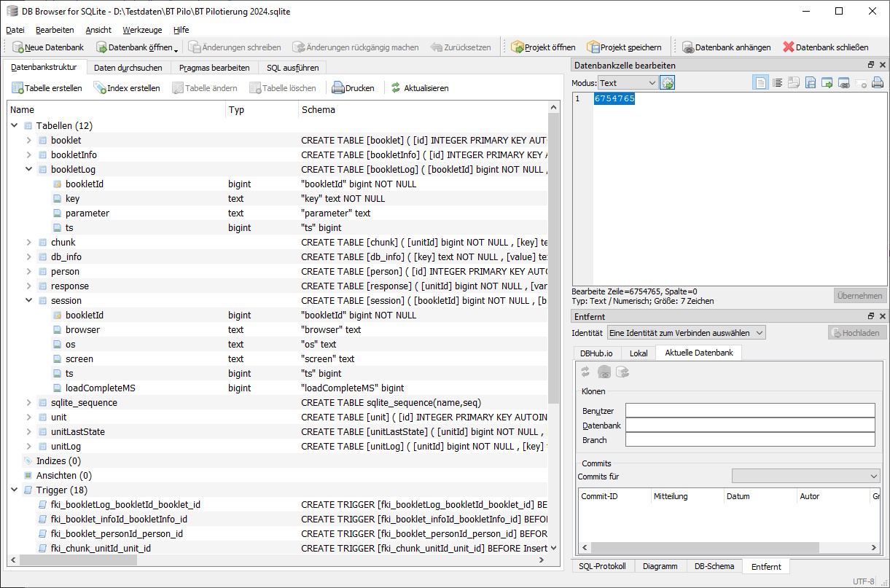
Task: Click the Tabelle erstellen icon
Action: [18, 88]
